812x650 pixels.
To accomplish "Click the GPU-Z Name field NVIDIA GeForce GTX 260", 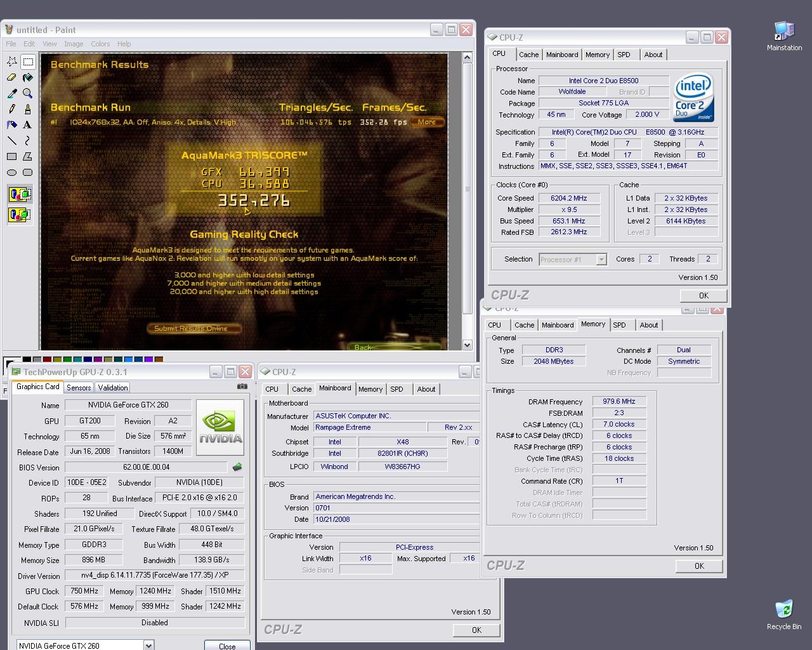I will pos(128,405).
